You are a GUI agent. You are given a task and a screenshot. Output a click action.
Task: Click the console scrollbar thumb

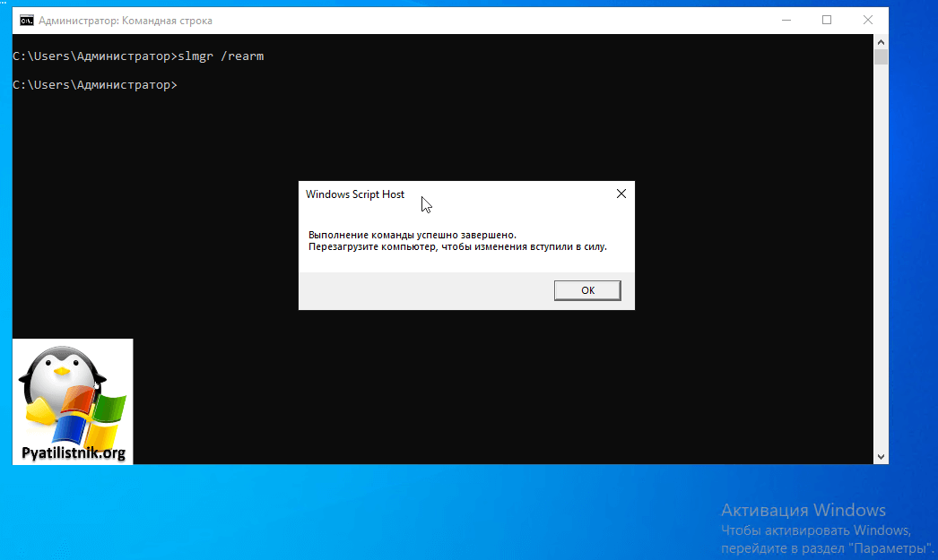pos(881,56)
